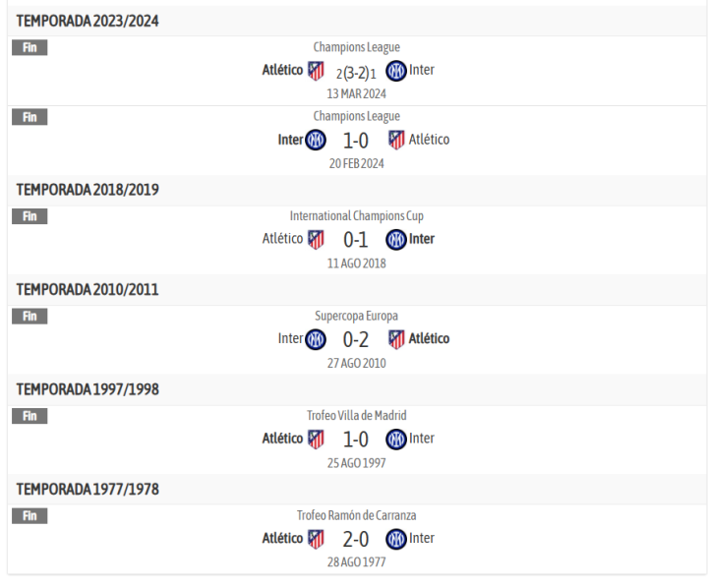This screenshot has width=708, height=588.
Task: Click Atlético team name in 25 AGO 1997 match
Action: (x=282, y=439)
